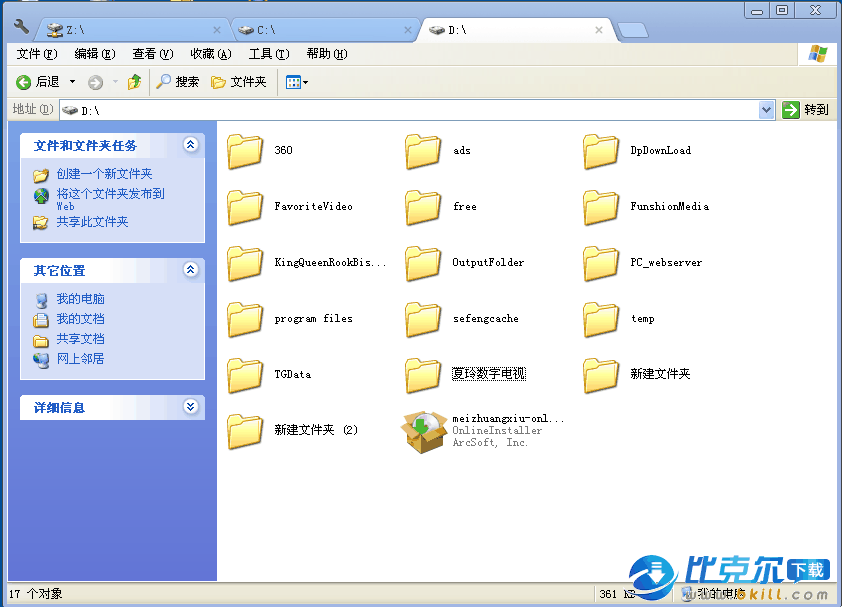This screenshot has height=607, width=842.
Task: Collapse the Other Places panel
Action: coord(190,270)
